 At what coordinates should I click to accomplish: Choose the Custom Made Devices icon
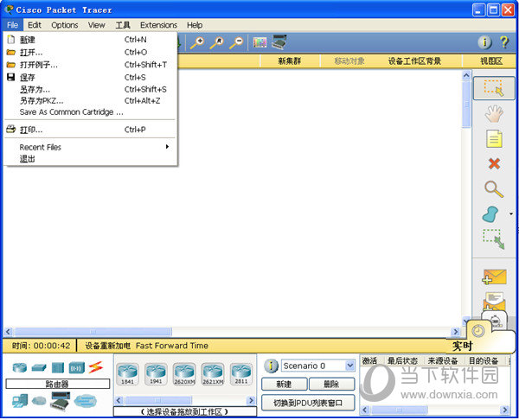60,401
